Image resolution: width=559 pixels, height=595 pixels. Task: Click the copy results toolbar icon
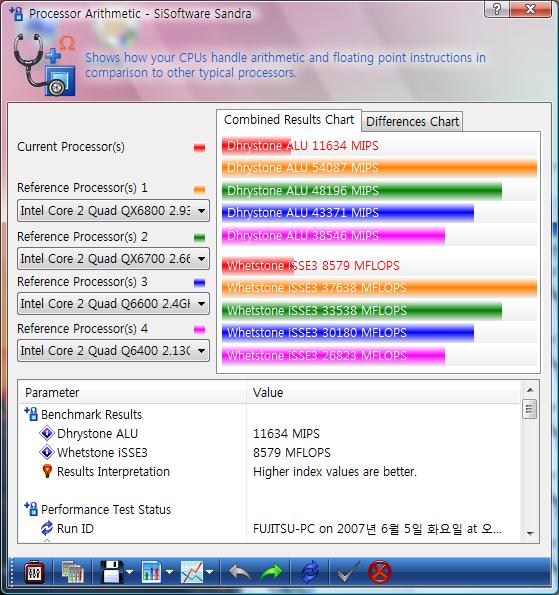(x=72, y=572)
